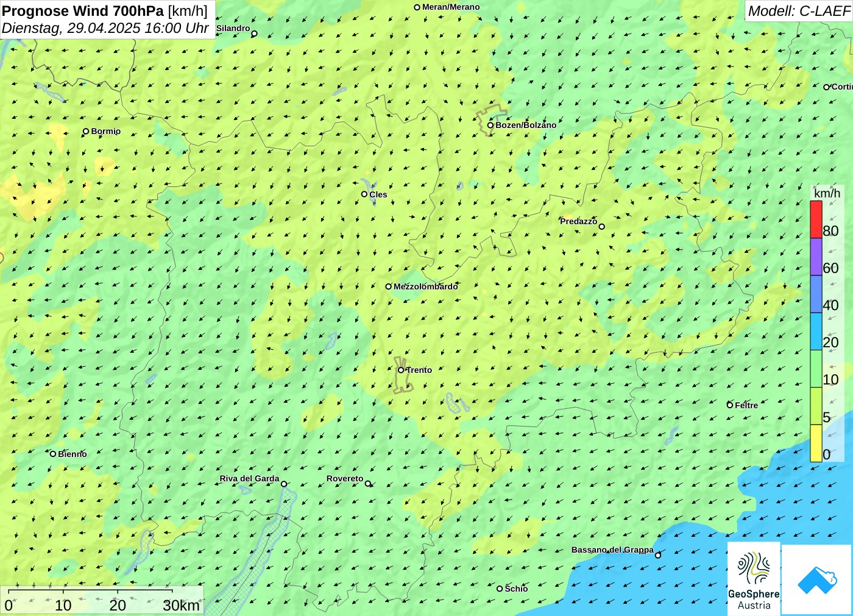
Task: Select the Cles town marker
Action: [364, 194]
